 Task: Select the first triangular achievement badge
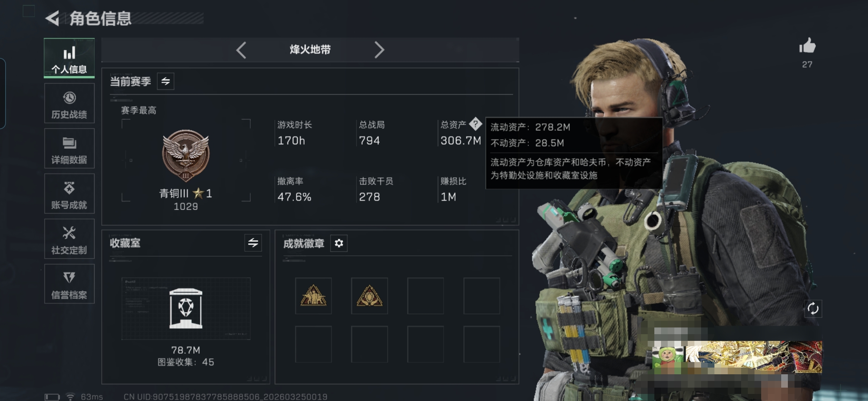click(x=313, y=296)
